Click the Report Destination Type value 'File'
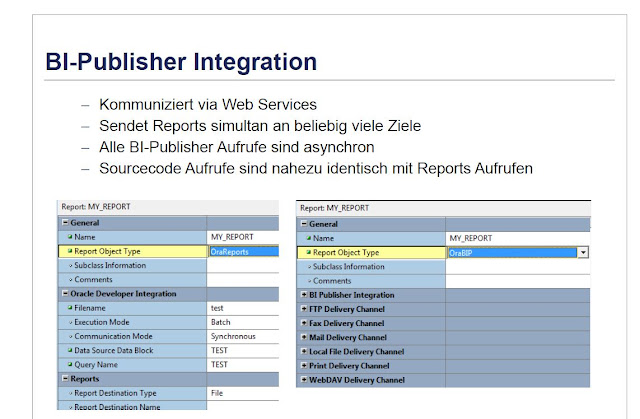640x419 pixels. (x=217, y=393)
